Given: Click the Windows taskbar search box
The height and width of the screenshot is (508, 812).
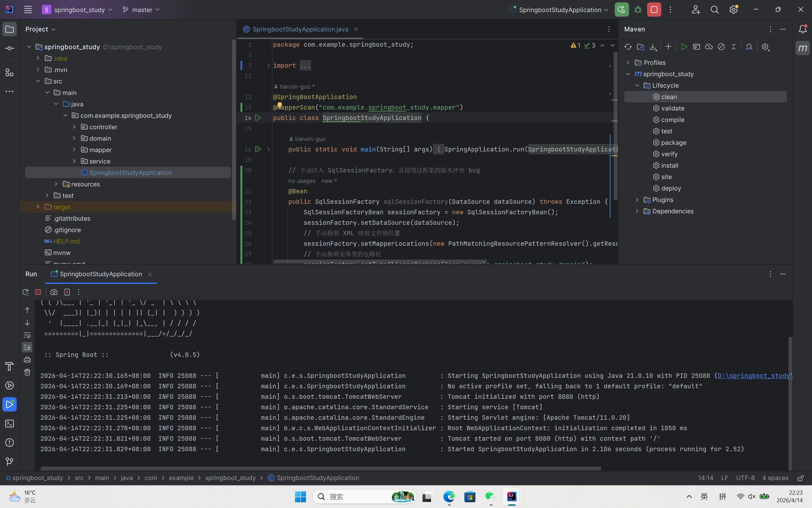Looking at the screenshot, I should [364, 497].
